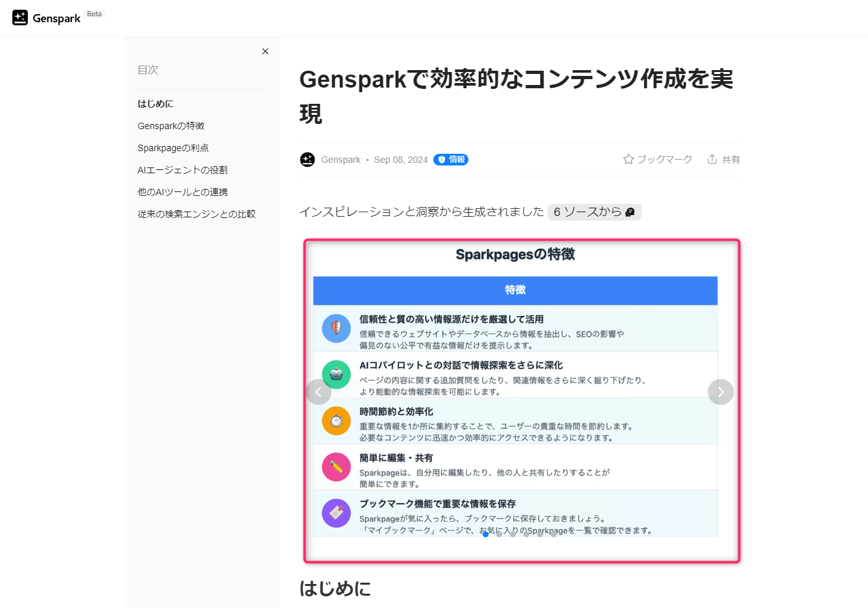Select the fifth carousel dot
The image size is (868, 608).
tap(540, 534)
